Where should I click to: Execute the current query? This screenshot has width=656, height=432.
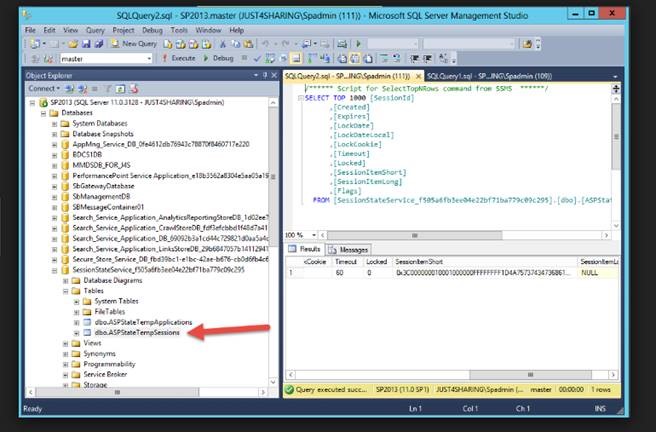coord(179,59)
